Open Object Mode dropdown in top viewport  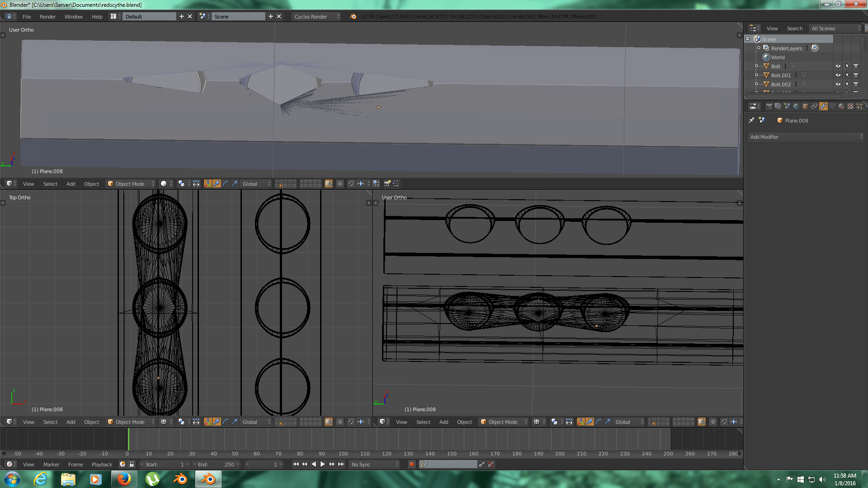pyautogui.click(x=131, y=183)
